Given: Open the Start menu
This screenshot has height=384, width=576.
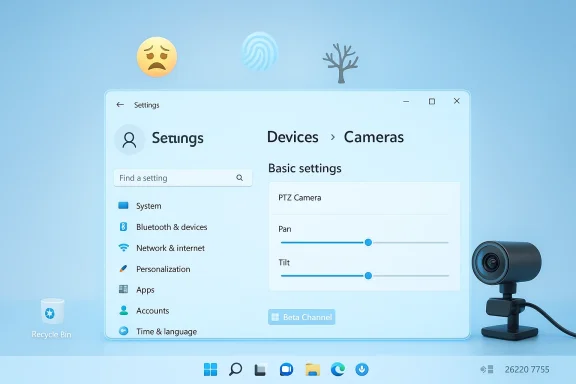Looking at the screenshot, I should click(x=210, y=369).
